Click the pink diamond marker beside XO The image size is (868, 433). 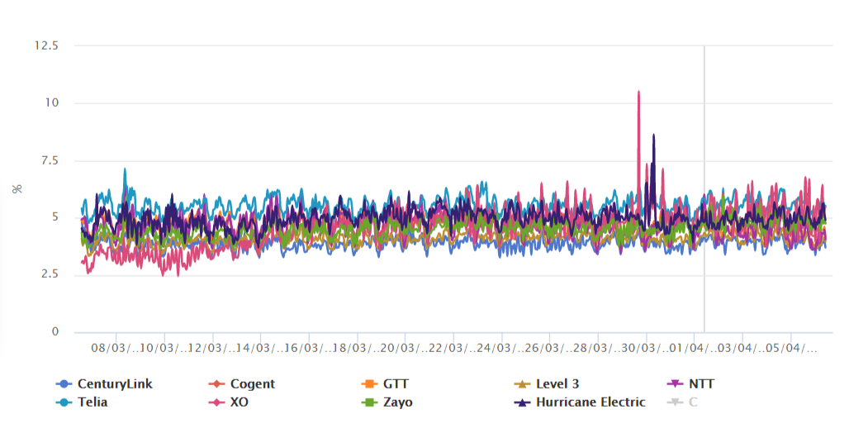tap(217, 402)
